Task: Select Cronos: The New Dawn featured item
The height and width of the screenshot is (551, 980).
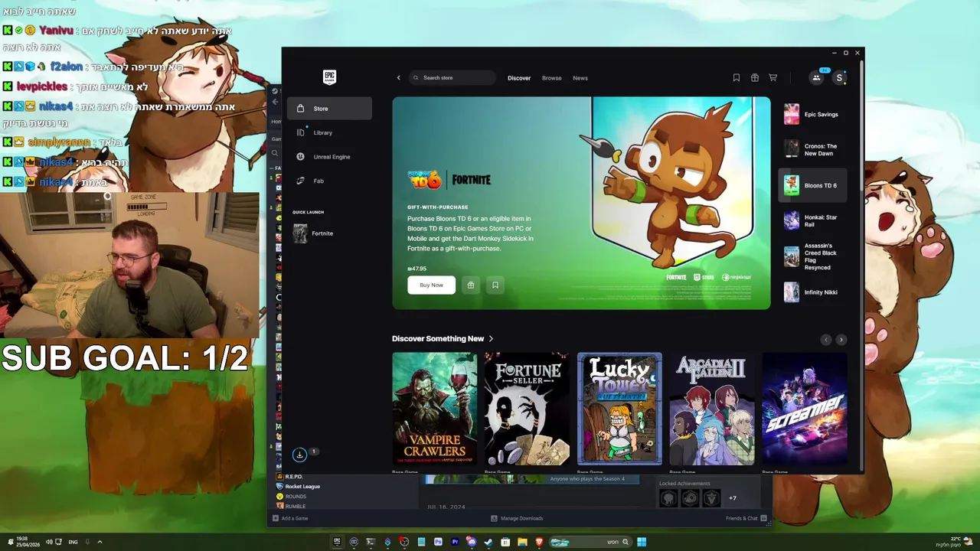Action: pyautogui.click(x=813, y=149)
